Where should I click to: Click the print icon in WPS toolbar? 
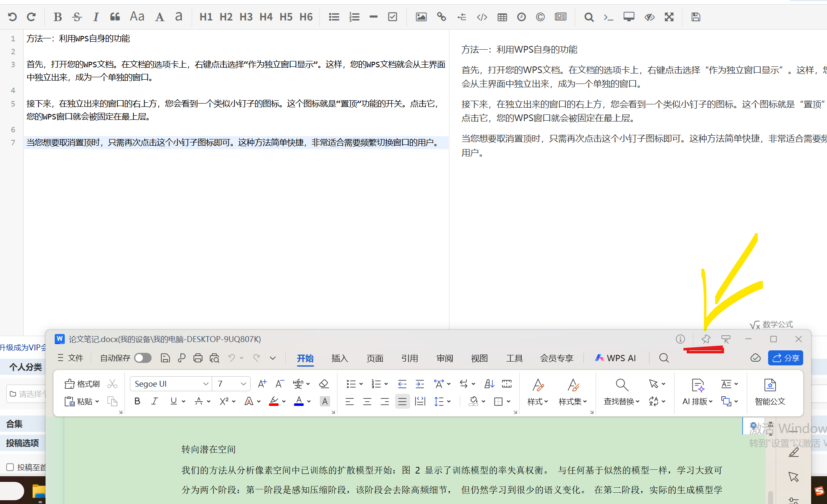point(198,358)
